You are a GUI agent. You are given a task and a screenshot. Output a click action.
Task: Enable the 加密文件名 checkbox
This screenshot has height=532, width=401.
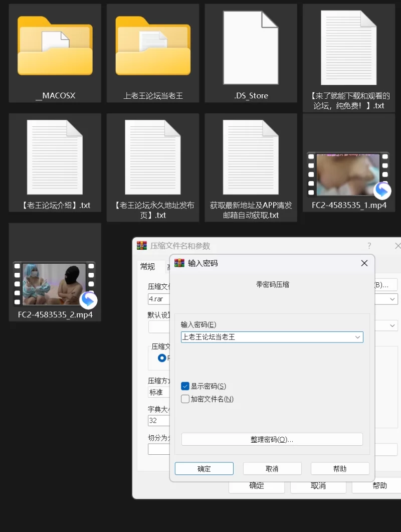pos(185,399)
